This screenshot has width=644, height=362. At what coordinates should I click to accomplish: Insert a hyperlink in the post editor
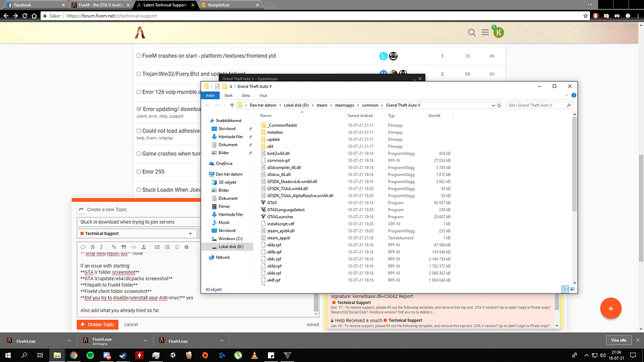tap(115, 247)
